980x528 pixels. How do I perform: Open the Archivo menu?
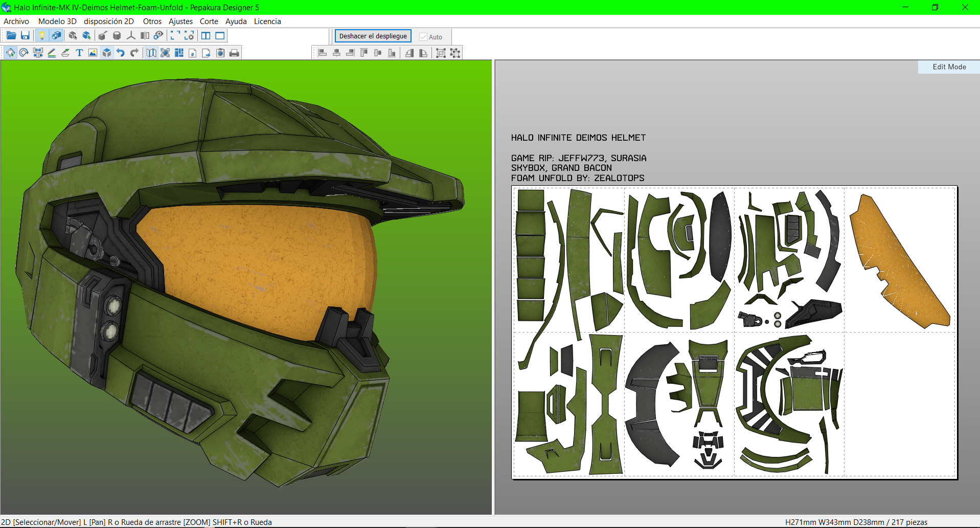(16, 21)
